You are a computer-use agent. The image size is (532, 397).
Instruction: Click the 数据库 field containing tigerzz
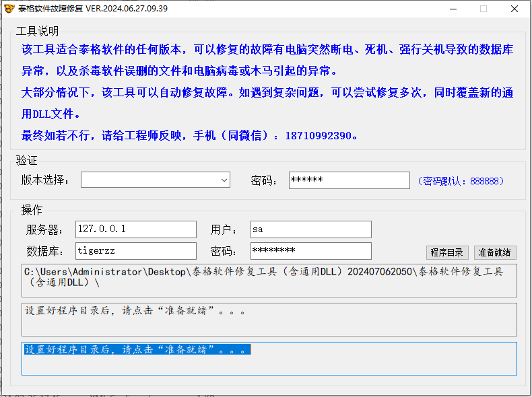135,251
